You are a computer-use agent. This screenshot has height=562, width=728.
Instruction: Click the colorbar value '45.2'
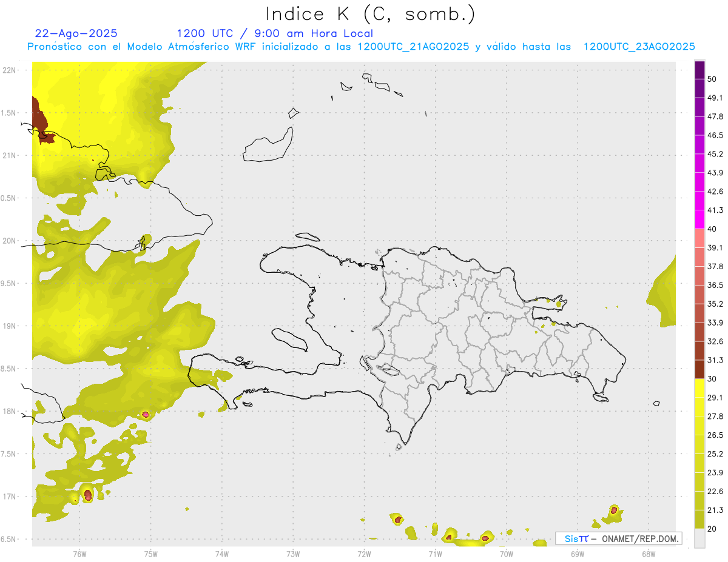click(x=715, y=154)
